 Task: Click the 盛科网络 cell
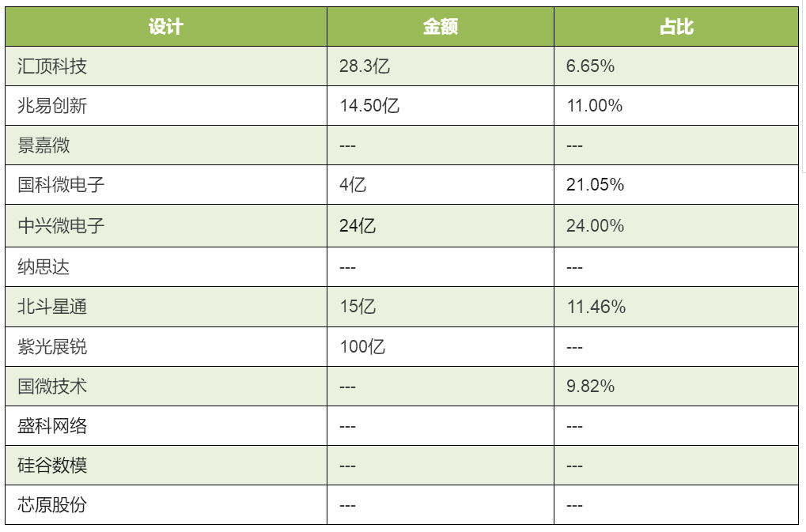coord(166,426)
